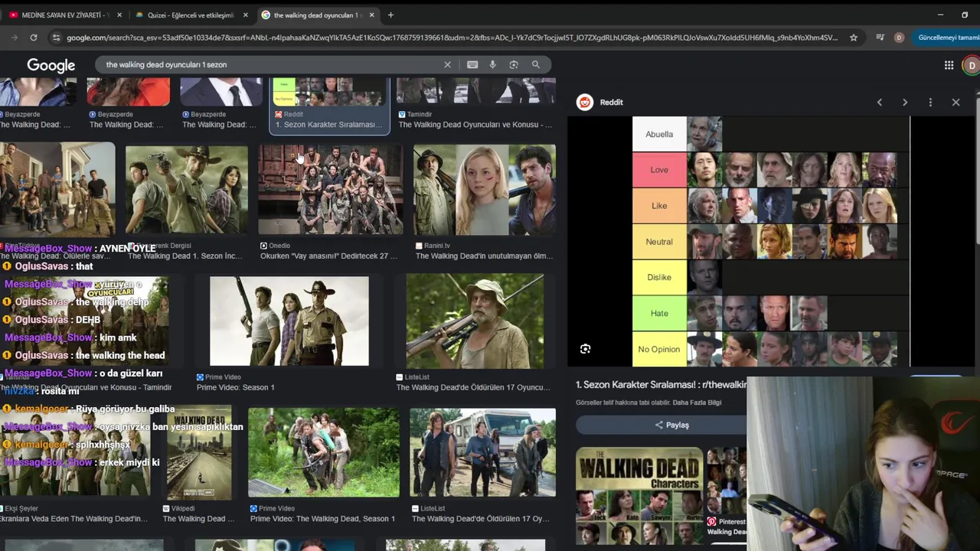980x551 pixels.
Task: Search by image with the Lens icon
Action: pyautogui.click(x=514, y=64)
